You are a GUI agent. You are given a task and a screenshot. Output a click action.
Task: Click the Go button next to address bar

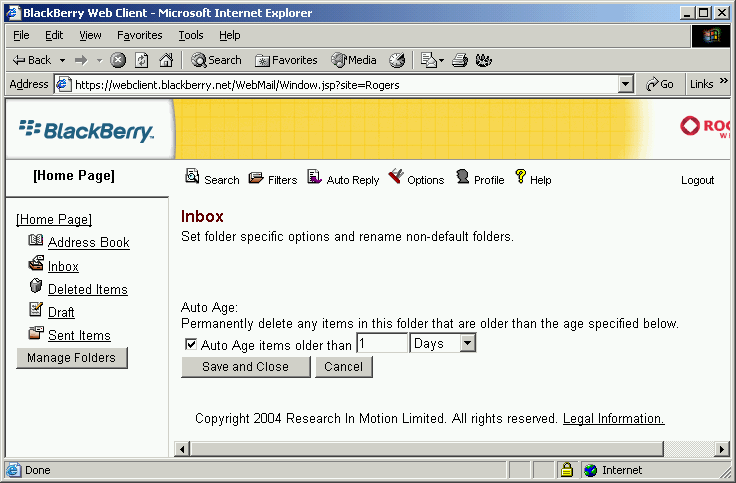[659, 84]
